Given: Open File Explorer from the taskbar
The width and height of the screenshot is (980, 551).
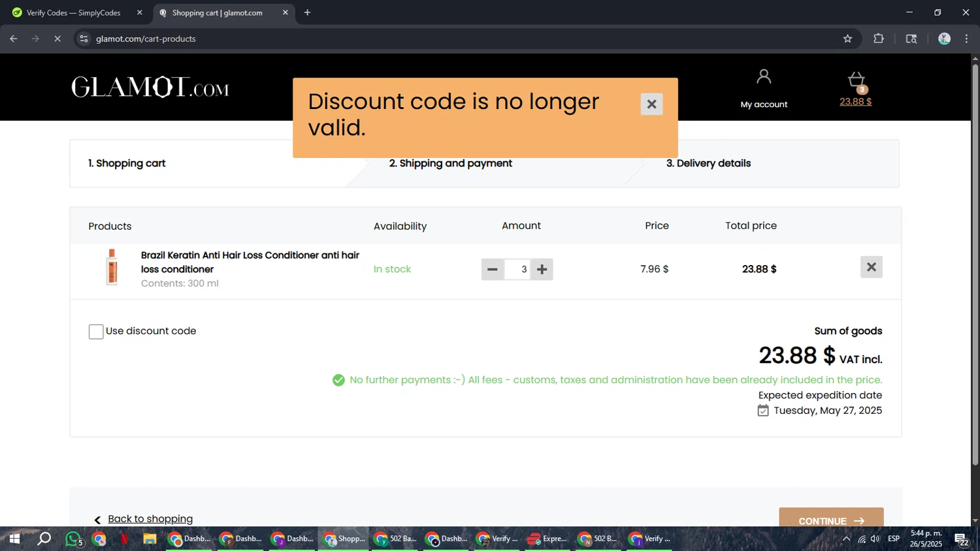Looking at the screenshot, I should point(150,539).
